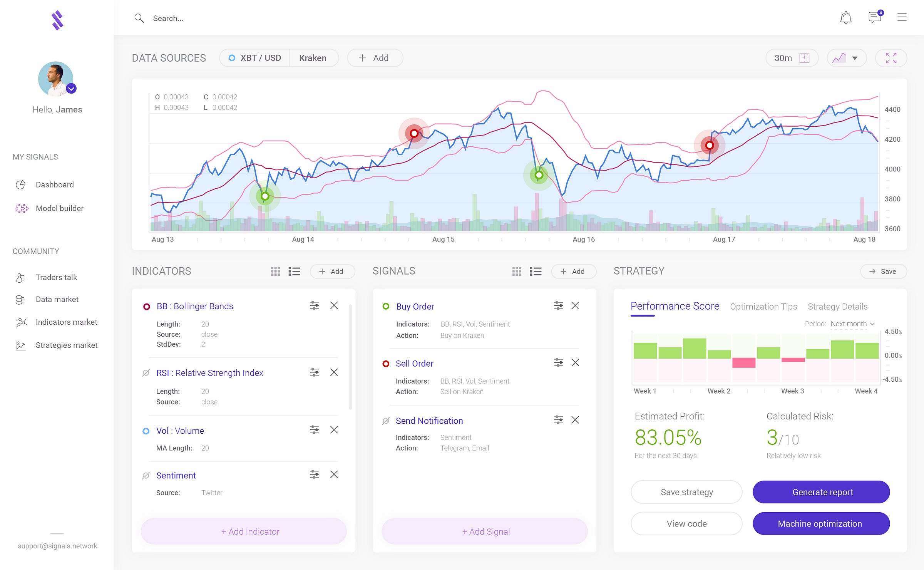Open the Strategy Details tab
This screenshot has height=570, width=924.
pyautogui.click(x=837, y=307)
